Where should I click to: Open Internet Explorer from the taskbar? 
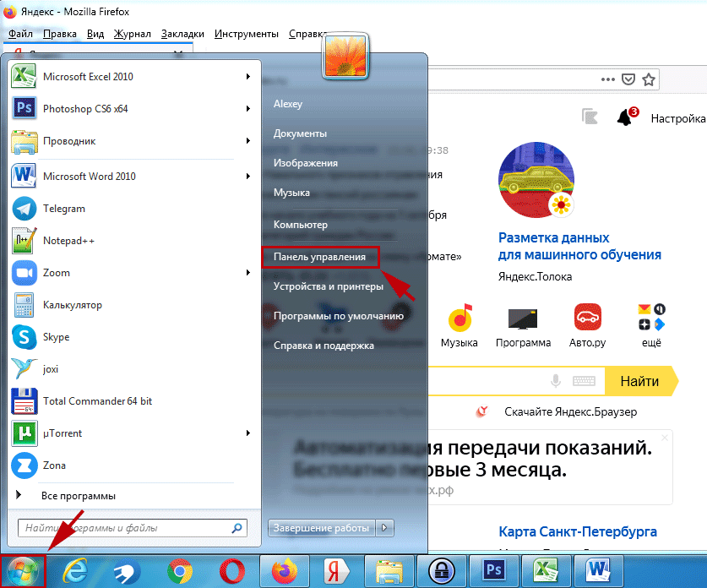pyautogui.click(x=74, y=572)
